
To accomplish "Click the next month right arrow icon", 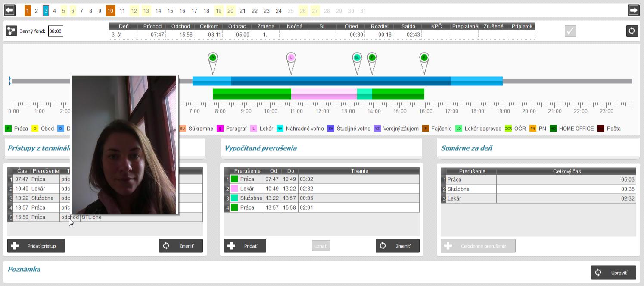I will point(634,10).
